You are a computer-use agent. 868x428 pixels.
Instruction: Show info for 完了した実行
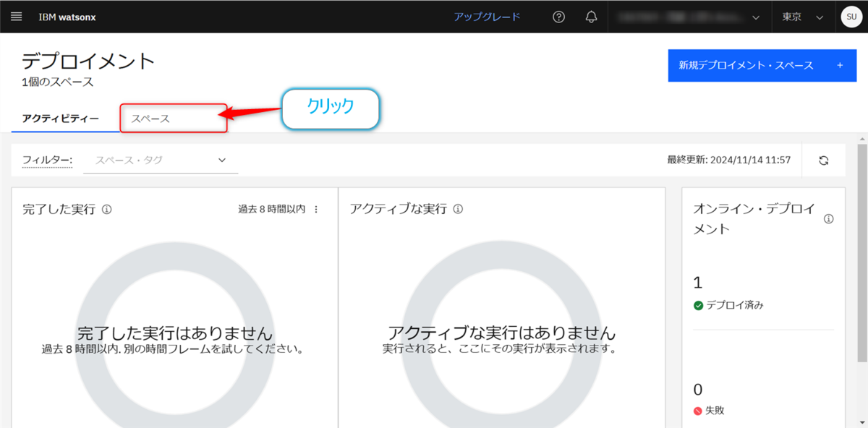coord(106,210)
